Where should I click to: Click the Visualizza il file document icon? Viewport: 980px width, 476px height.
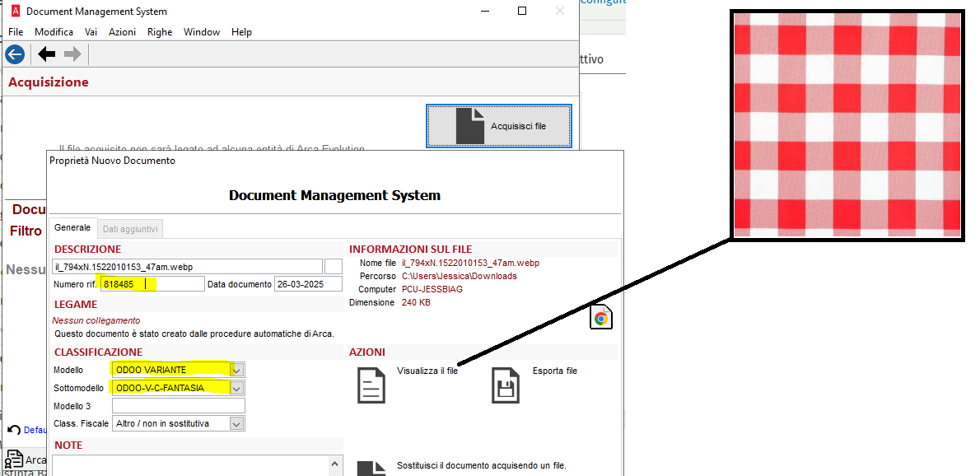(x=371, y=385)
